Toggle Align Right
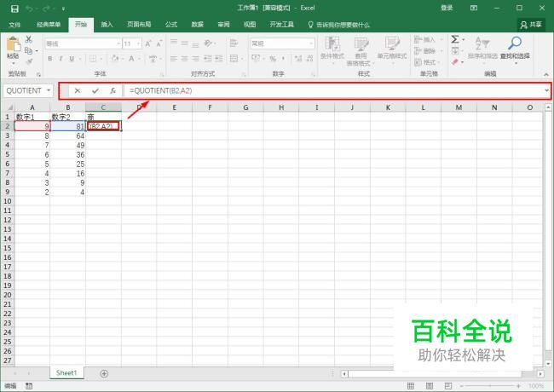 click(x=195, y=58)
